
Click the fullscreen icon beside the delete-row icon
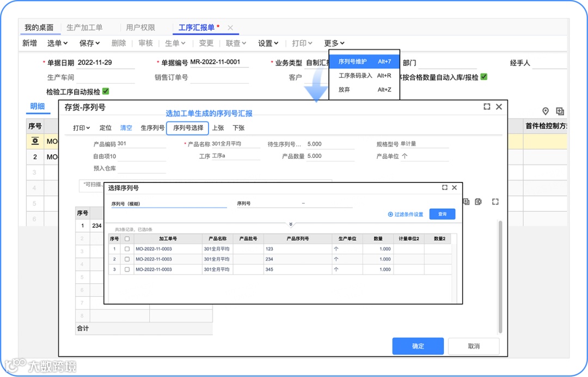(x=495, y=202)
